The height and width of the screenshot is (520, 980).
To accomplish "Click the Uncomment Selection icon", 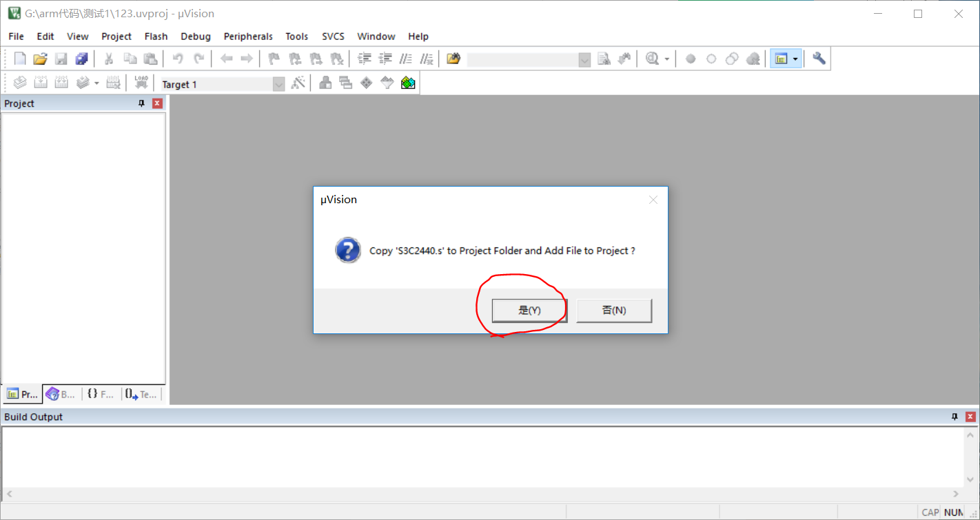I will click(427, 59).
